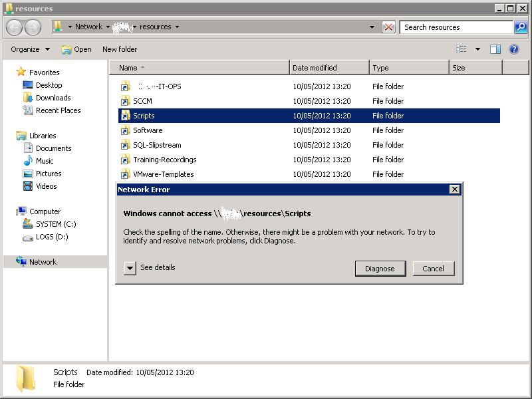This screenshot has height=399, width=532.
Task: Select the VMware-Templates folder shortcut
Action: pyautogui.click(x=163, y=174)
